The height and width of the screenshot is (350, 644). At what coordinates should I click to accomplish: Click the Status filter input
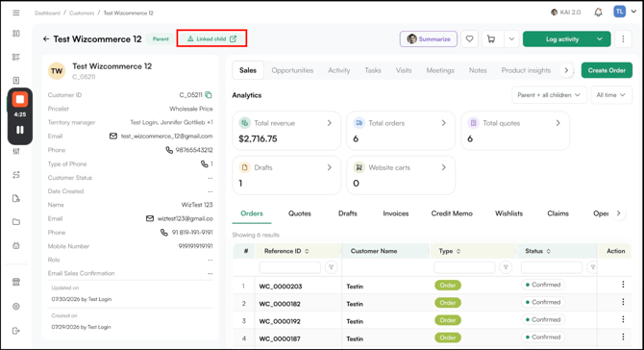[x=552, y=267]
